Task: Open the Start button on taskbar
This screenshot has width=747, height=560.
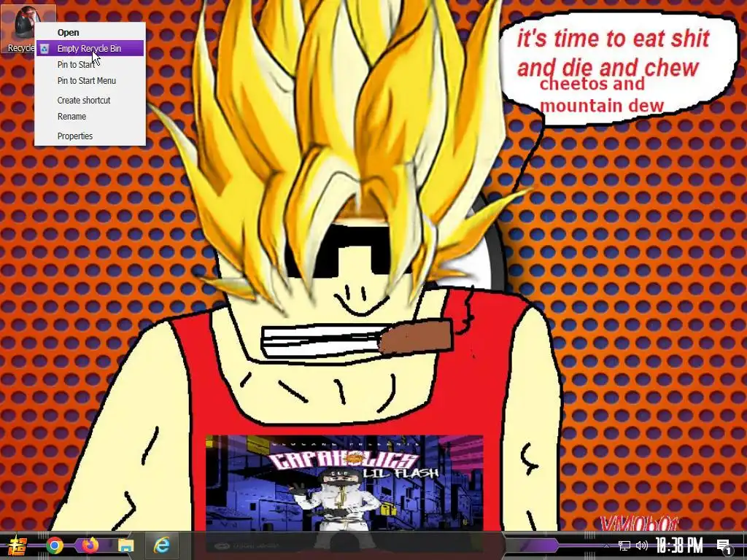Action: point(18,545)
